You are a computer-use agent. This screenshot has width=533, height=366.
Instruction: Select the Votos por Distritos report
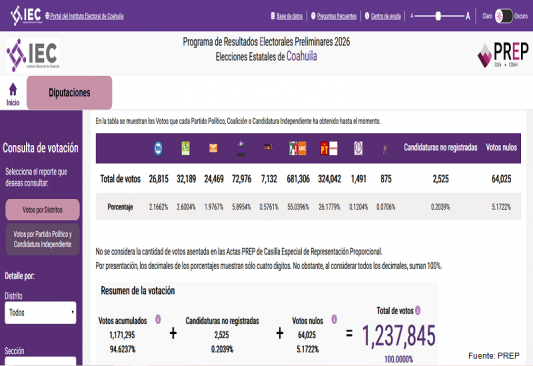pyautogui.click(x=42, y=210)
